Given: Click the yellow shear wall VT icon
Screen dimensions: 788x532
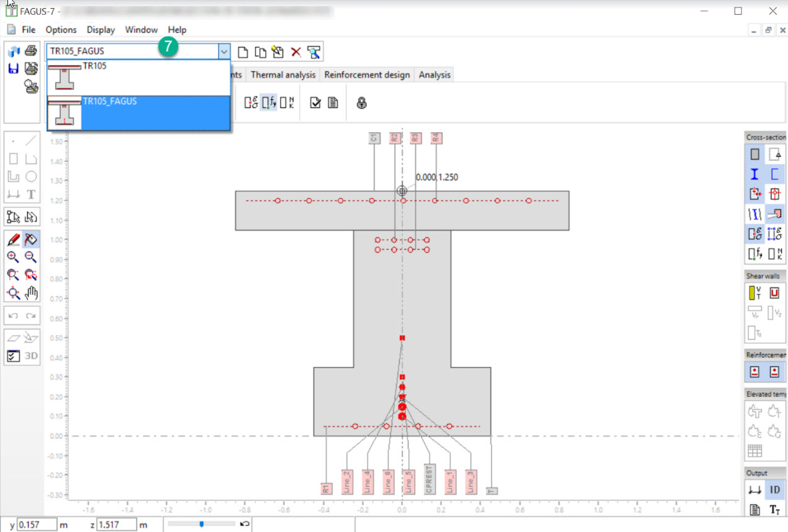Looking at the screenshot, I should pos(755,293).
